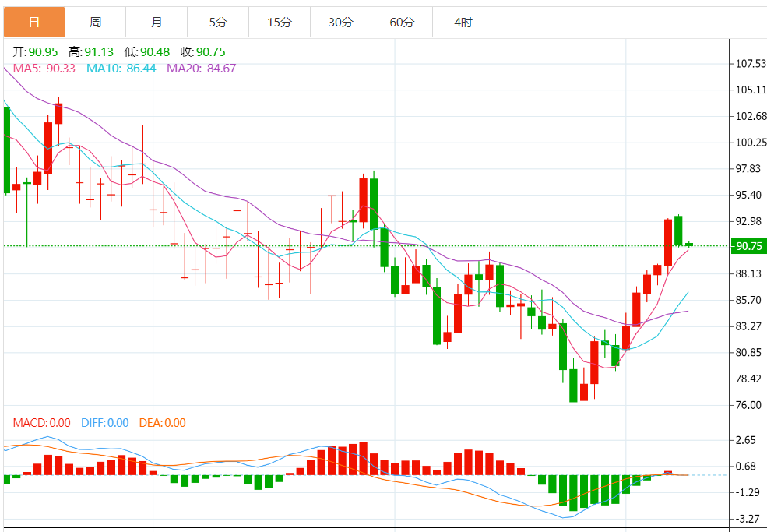Screen dimensions: 767x532
Task: Open the 5分 timeframe tab
Action: tap(218, 22)
